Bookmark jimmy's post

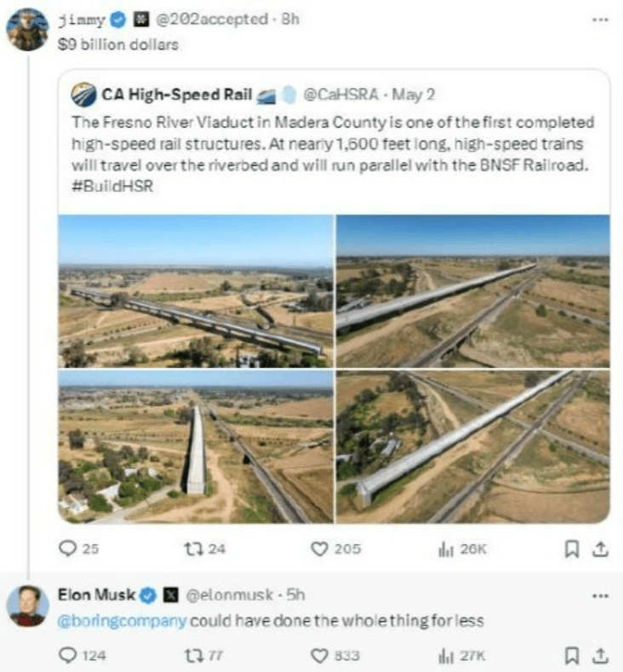coord(573,549)
